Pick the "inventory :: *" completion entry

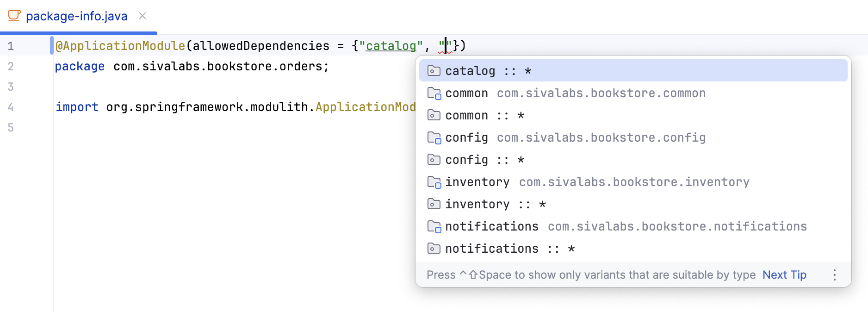[x=496, y=204]
